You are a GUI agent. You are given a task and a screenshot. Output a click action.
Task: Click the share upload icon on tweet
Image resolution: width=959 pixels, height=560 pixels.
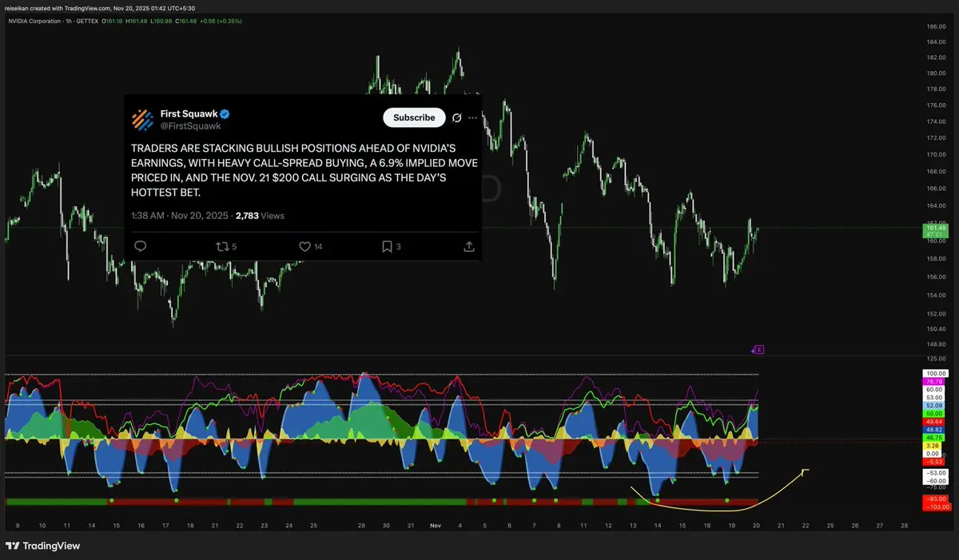click(469, 247)
